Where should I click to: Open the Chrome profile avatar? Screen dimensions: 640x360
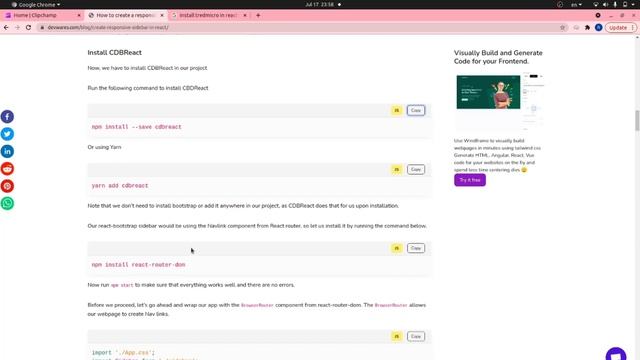tap(598, 27)
